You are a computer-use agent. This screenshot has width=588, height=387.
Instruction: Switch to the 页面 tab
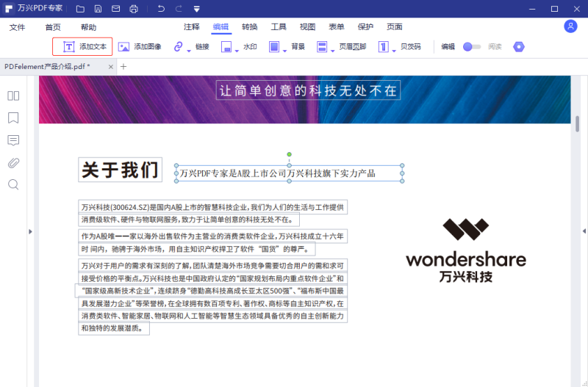click(395, 26)
